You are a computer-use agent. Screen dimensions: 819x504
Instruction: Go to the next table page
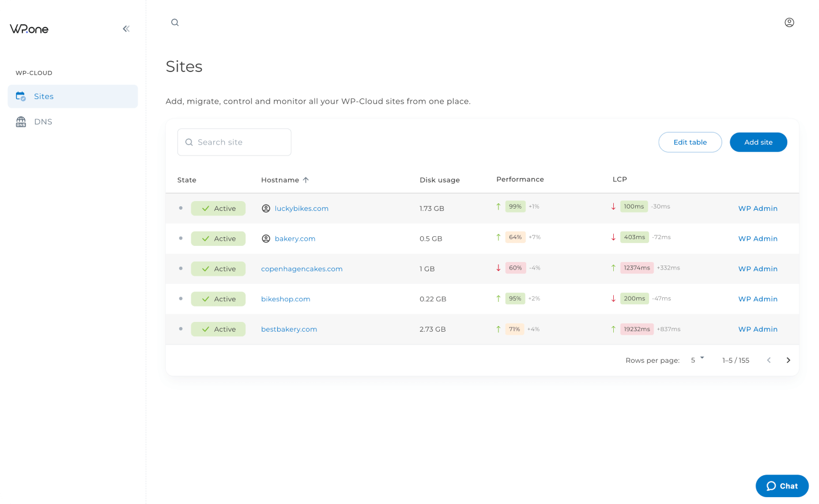pyautogui.click(x=788, y=360)
